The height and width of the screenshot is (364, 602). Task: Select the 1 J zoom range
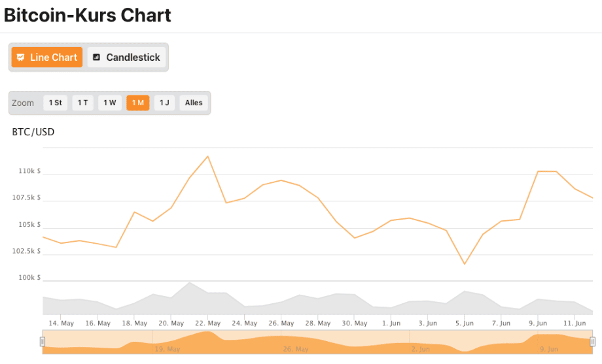[x=164, y=103]
